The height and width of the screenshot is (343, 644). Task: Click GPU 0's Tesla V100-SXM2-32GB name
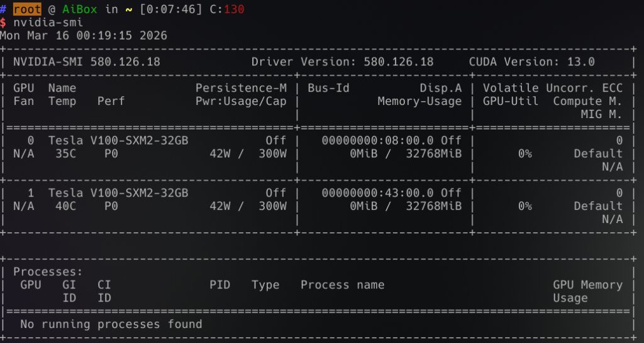pos(118,141)
